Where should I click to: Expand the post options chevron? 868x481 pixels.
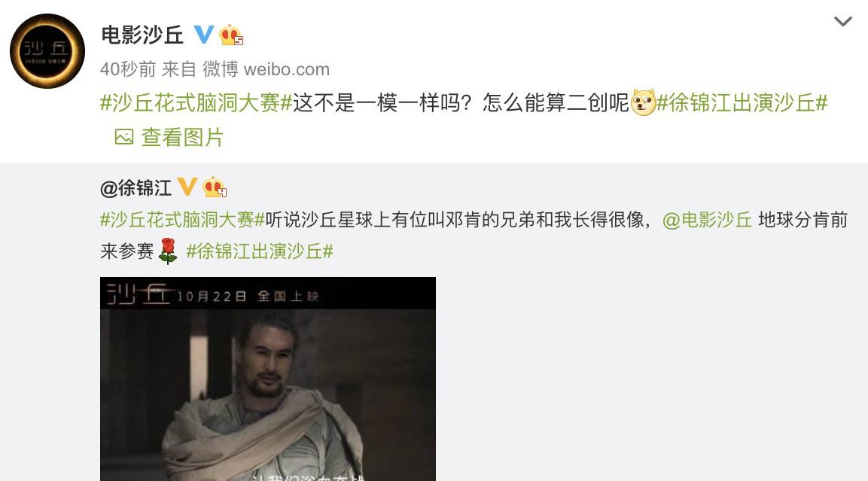point(842,22)
